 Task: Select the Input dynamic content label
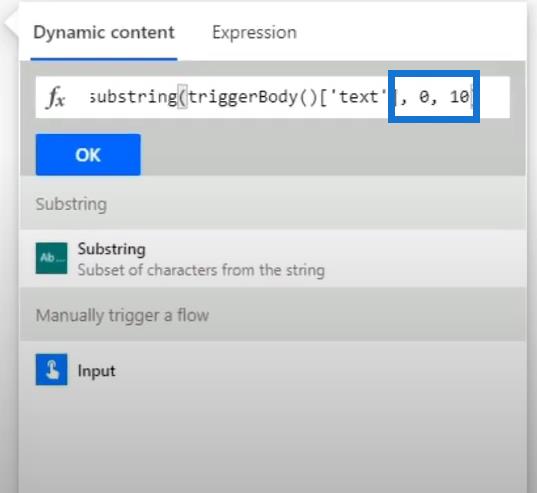pyautogui.click(x=96, y=371)
